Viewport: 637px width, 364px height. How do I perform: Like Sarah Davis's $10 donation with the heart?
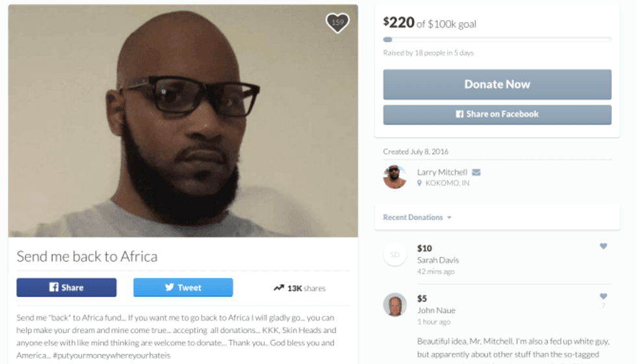point(603,246)
